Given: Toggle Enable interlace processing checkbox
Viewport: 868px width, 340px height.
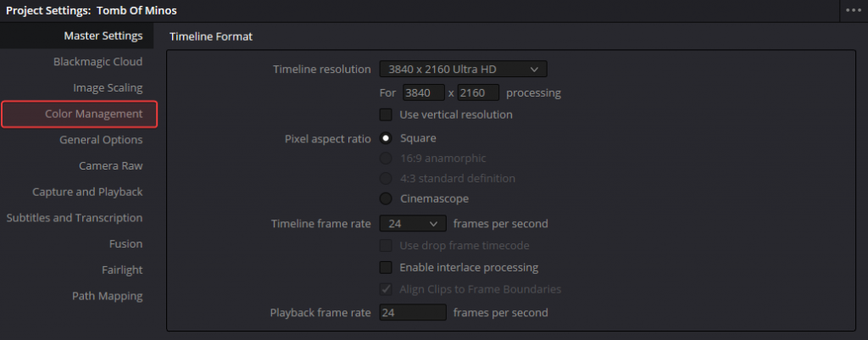Looking at the screenshot, I should 386,267.
